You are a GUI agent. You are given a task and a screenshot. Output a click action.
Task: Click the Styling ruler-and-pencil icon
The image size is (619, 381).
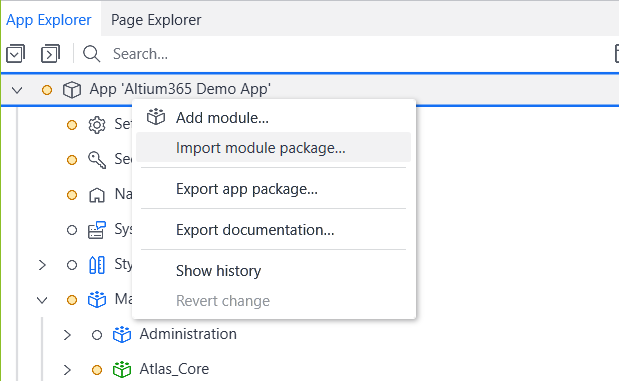pyautogui.click(x=97, y=265)
